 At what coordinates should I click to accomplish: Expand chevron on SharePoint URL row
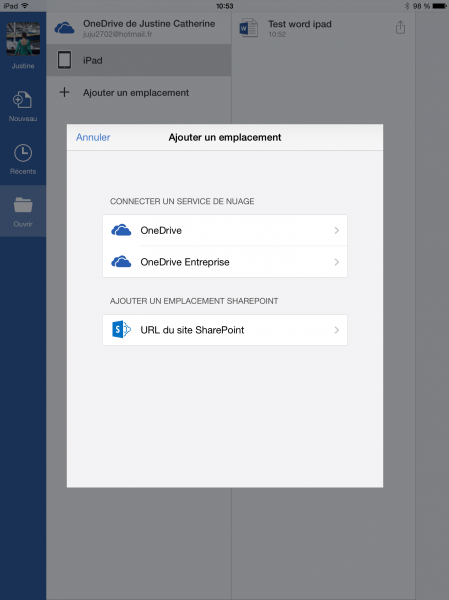(336, 330)
